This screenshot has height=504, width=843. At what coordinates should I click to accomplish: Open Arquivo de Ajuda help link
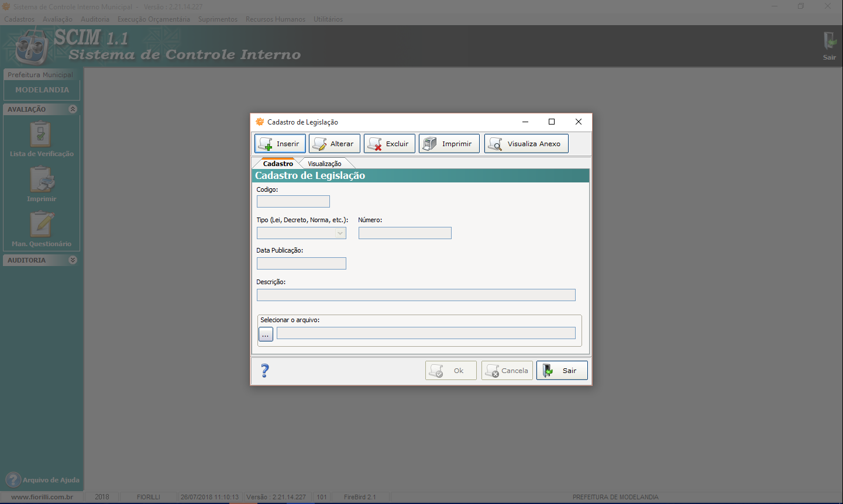[x=43, y=480]
